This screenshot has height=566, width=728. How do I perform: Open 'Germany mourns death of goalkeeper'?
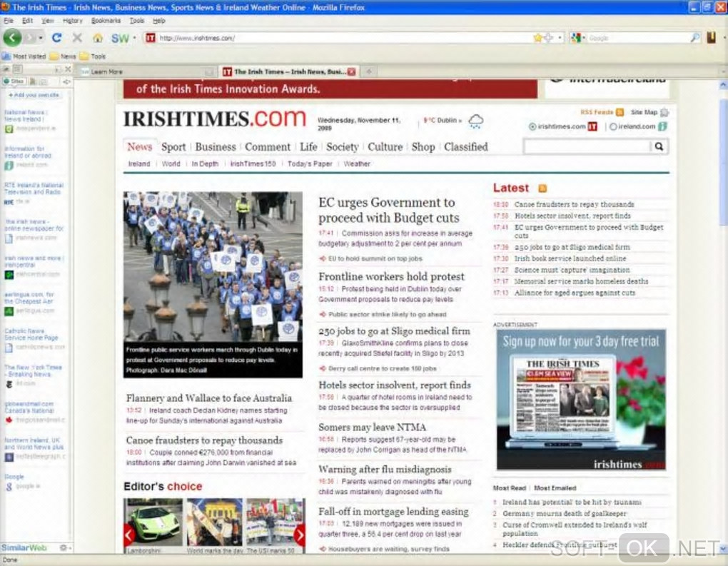click(x=564, y=513)
